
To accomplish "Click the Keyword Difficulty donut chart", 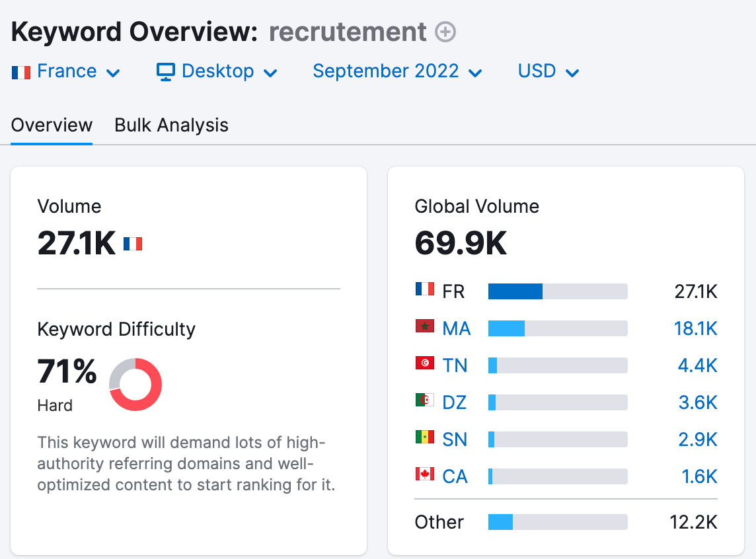I will point(135,385).
